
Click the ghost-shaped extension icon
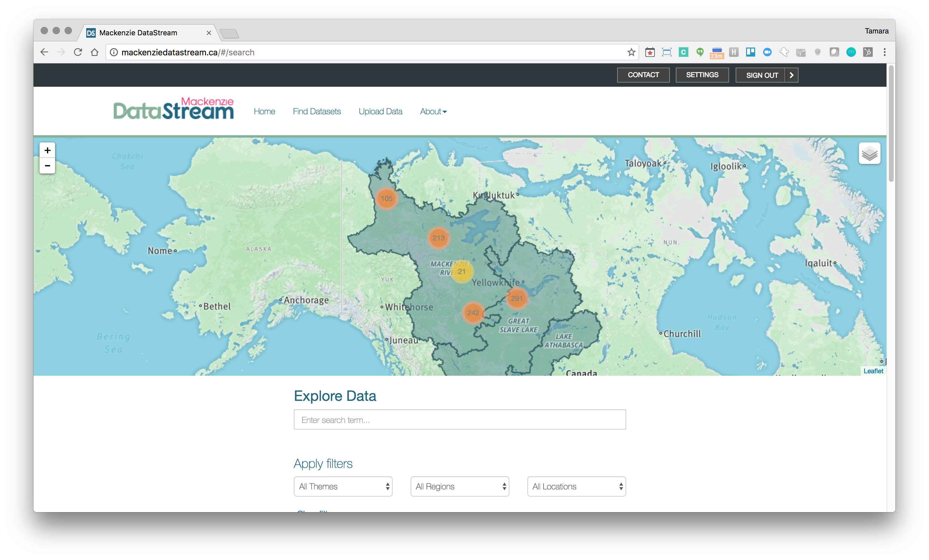(784, 52)
